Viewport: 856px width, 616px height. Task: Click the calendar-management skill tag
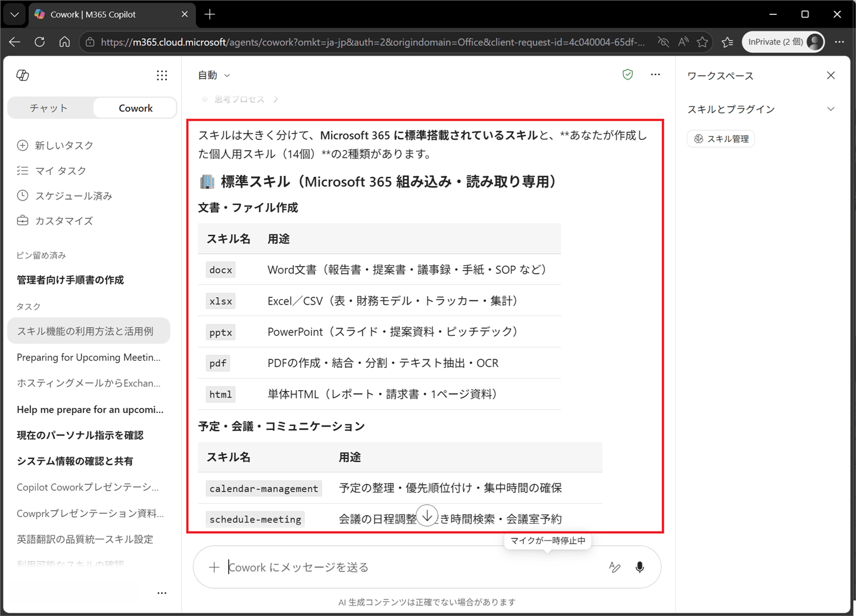pos(264,489)
